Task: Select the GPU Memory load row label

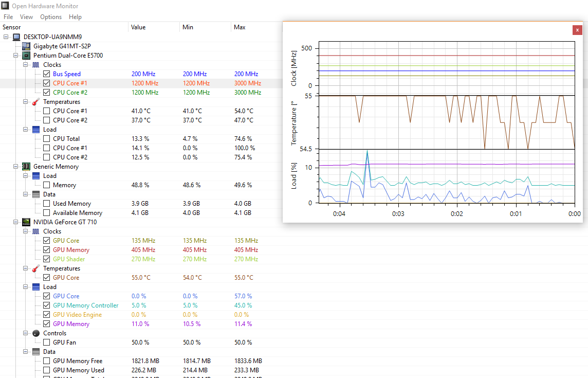Action: tap(71, 324)
